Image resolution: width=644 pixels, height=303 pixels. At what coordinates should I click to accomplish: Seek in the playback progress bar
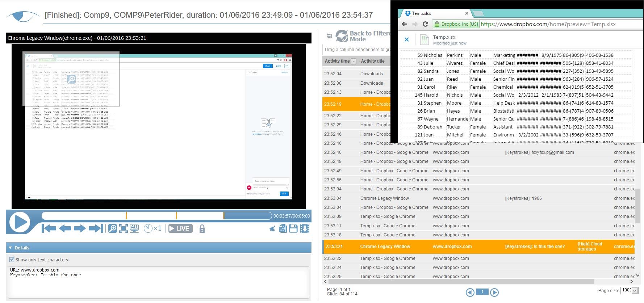click(156, 216)
